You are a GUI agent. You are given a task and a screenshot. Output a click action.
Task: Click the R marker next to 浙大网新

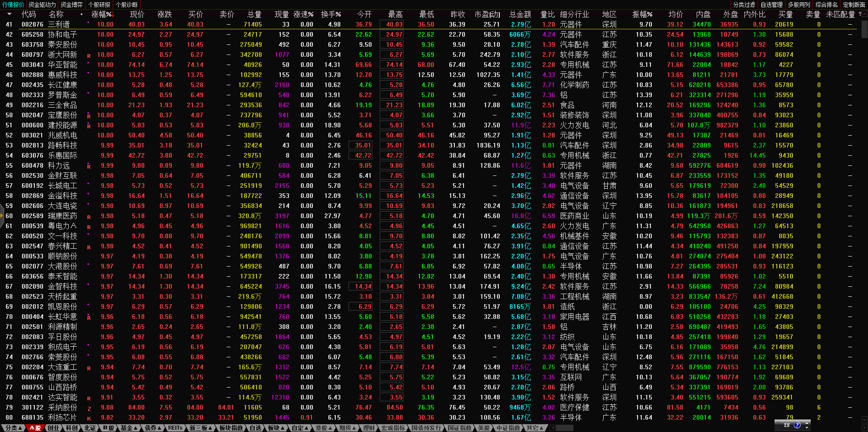[89, 55]
